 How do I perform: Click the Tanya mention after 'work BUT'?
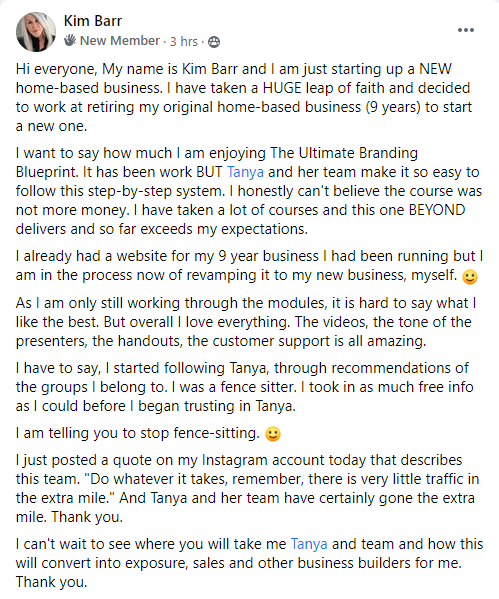[245, 172]
